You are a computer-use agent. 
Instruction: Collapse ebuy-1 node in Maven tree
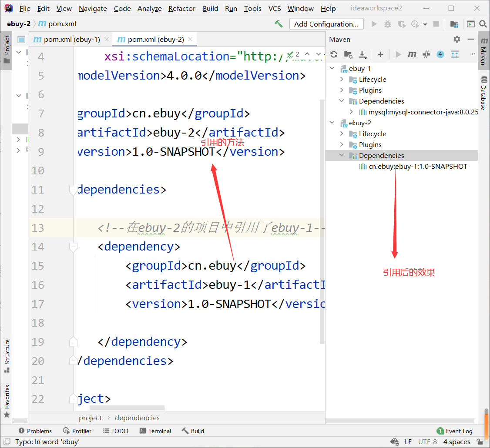tap(332, 68)
